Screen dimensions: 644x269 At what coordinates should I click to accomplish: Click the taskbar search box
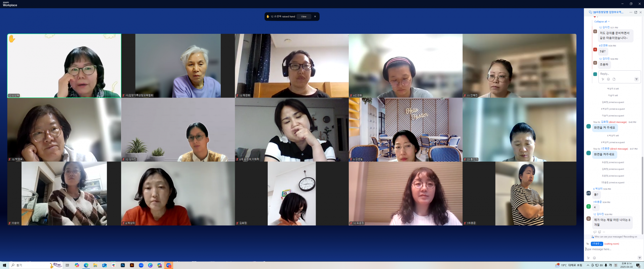coord(35,265)
